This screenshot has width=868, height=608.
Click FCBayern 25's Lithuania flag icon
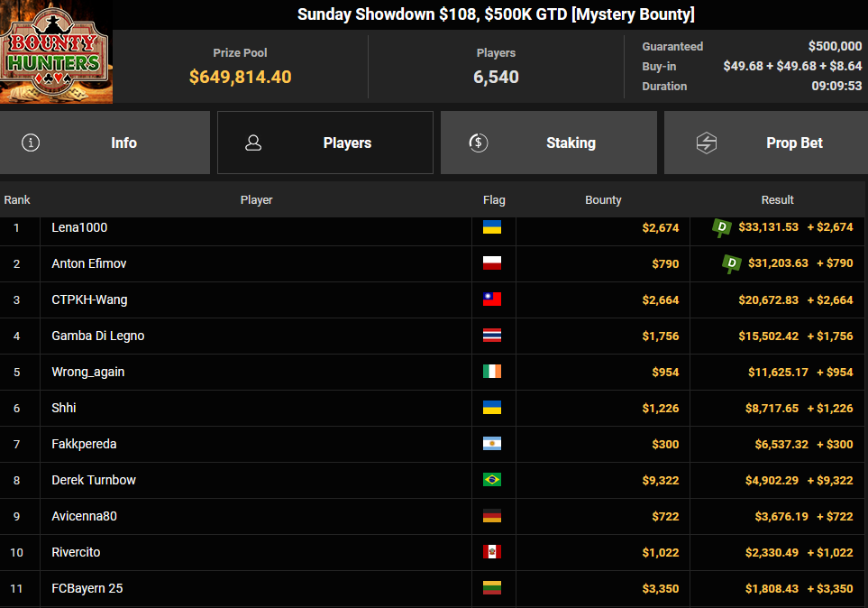[x=492, y=588]
